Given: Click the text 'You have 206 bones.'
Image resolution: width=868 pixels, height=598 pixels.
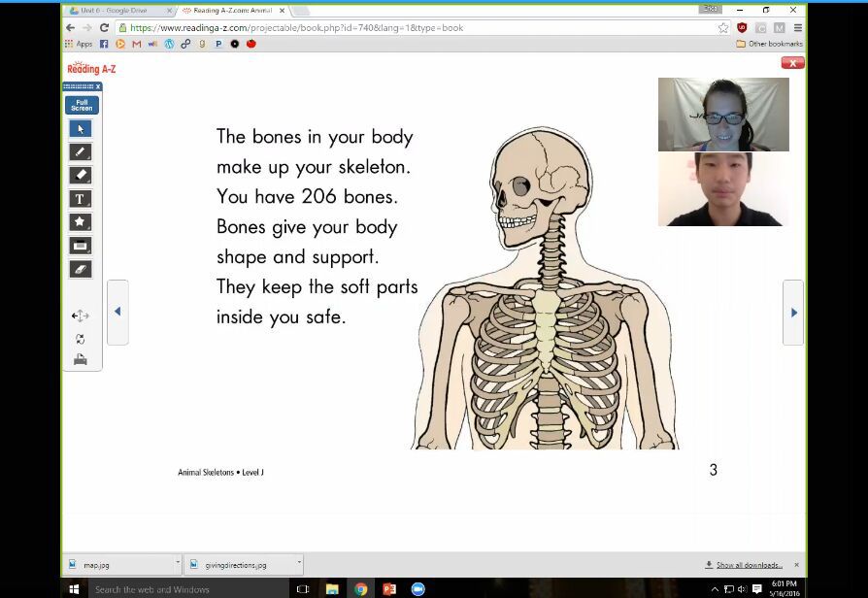Looking at the screenshot, I should (x=307, y=196).
